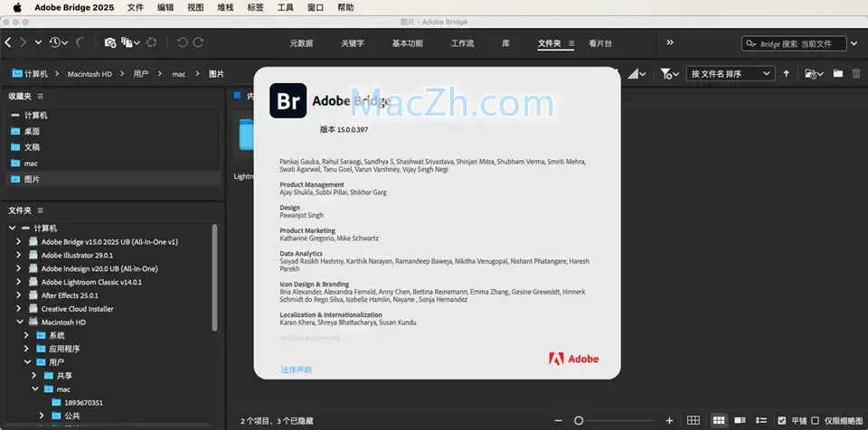Image resolution: width=868 pixels, height=430 pixels.
Task: Click the get photos from camera icon
Action: click(110, 42)
